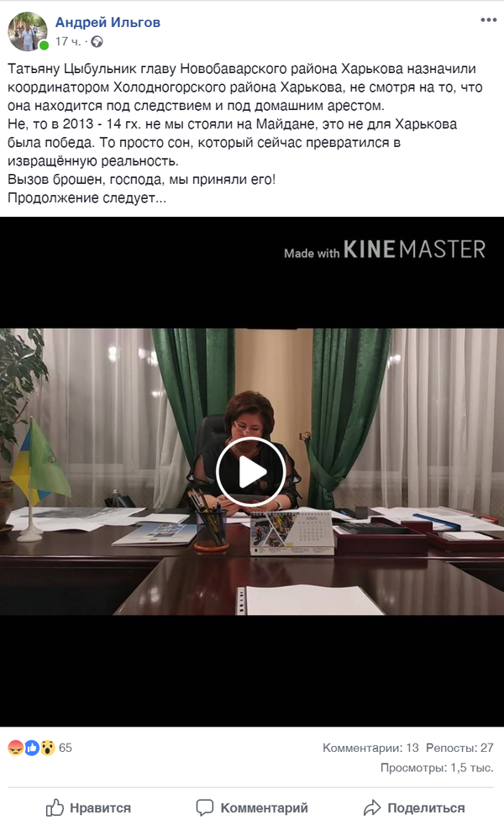
Task: View the Репосты: 27 shares list
Action: pos(459,748)
